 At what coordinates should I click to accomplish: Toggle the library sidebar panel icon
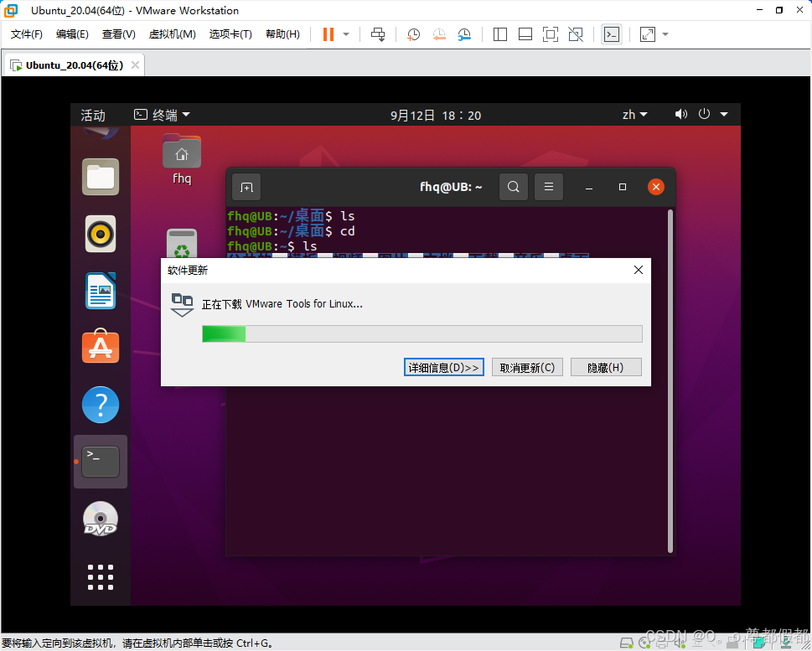tap(499, 34)
